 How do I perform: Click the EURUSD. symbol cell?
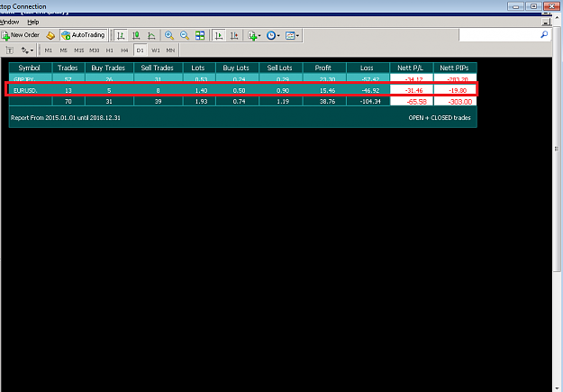25,90
